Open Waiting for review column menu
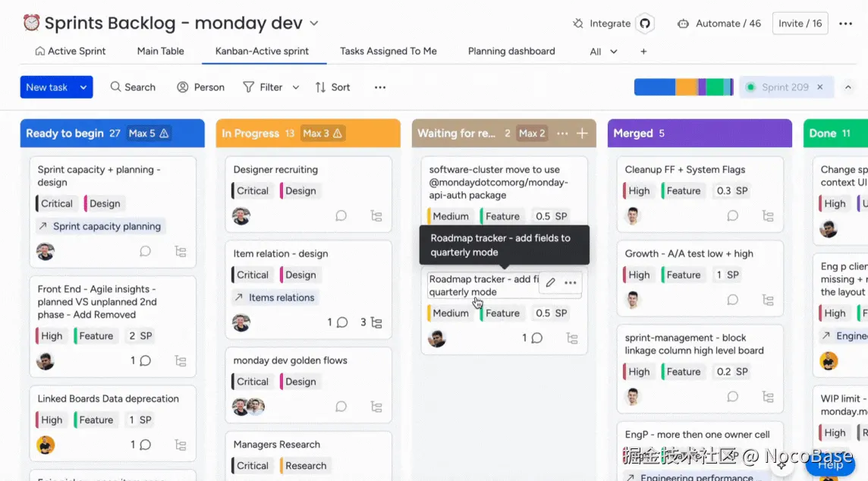 pyautogui.click(x=562, y=134)
